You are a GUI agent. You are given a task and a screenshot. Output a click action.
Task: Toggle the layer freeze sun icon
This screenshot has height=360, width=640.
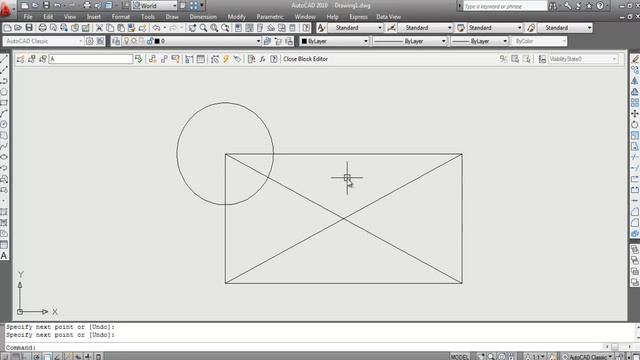(134, 41)
